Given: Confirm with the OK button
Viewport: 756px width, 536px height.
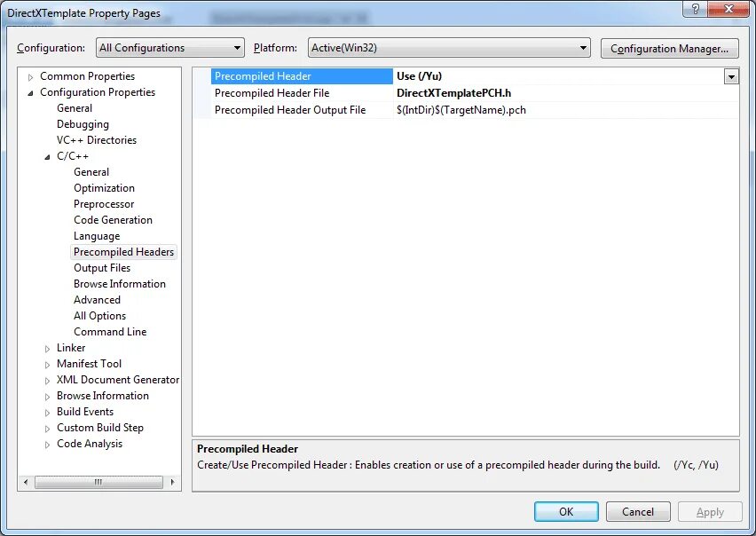Looking at the screenshot, I should click(x=566, y=511).
